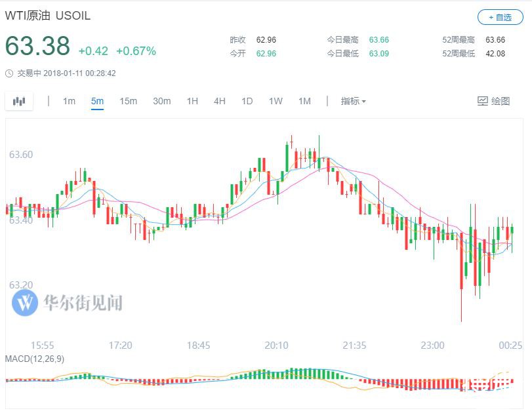Click the +0.67% percent change
The height and width of the screenshot is (417, 532).
[136, 51]
